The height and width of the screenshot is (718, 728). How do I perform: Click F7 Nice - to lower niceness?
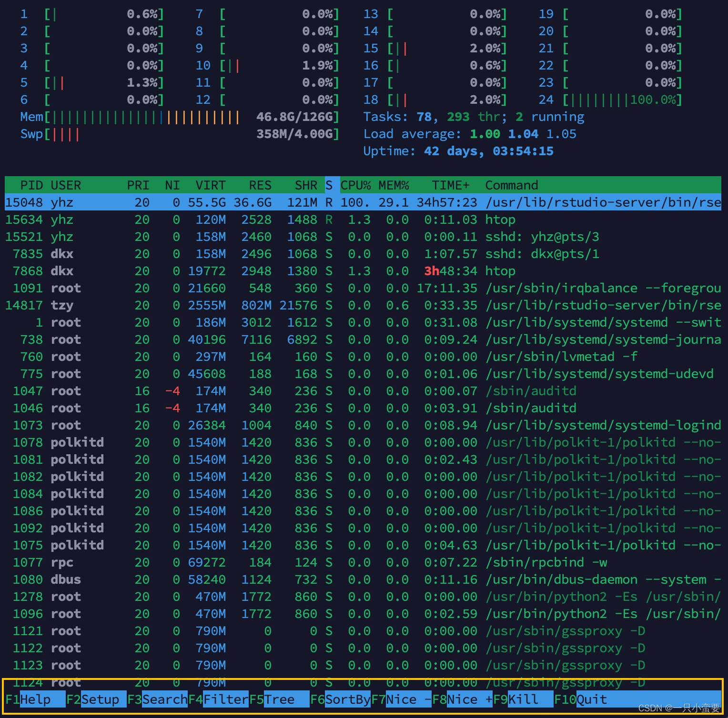[x=401, y=699]
